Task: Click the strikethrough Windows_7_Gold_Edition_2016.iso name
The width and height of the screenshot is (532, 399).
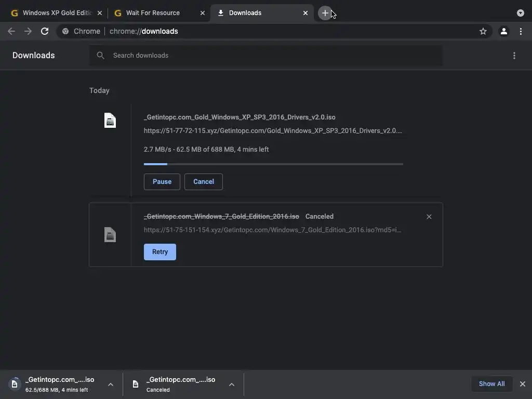Action: click(x=221, y=217)
